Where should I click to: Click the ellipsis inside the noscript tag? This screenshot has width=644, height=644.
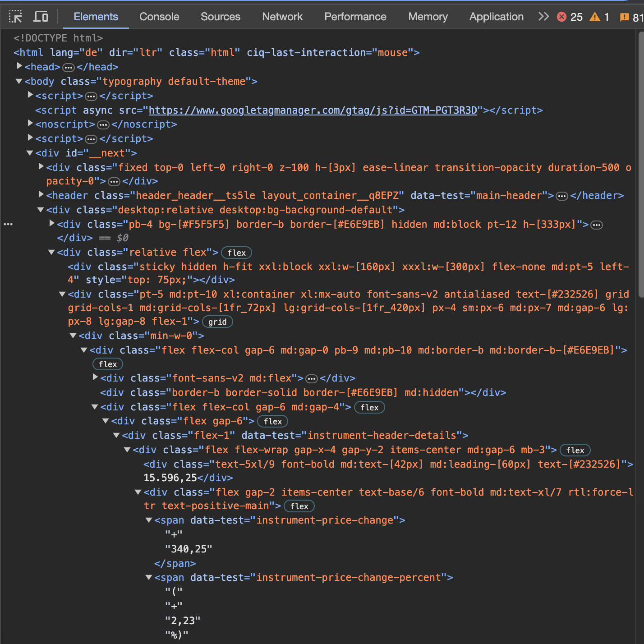pyautogui.click(x=103, y=125)
